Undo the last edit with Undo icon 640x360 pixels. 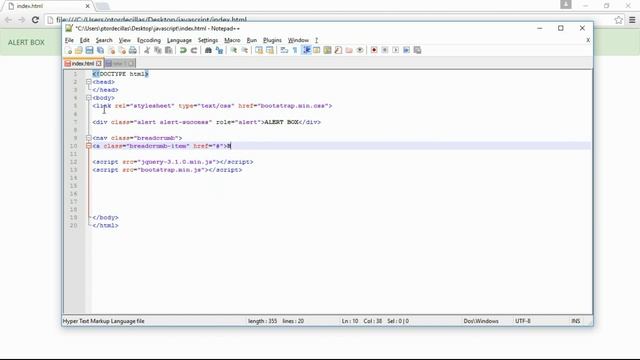[x=183, y=50]
